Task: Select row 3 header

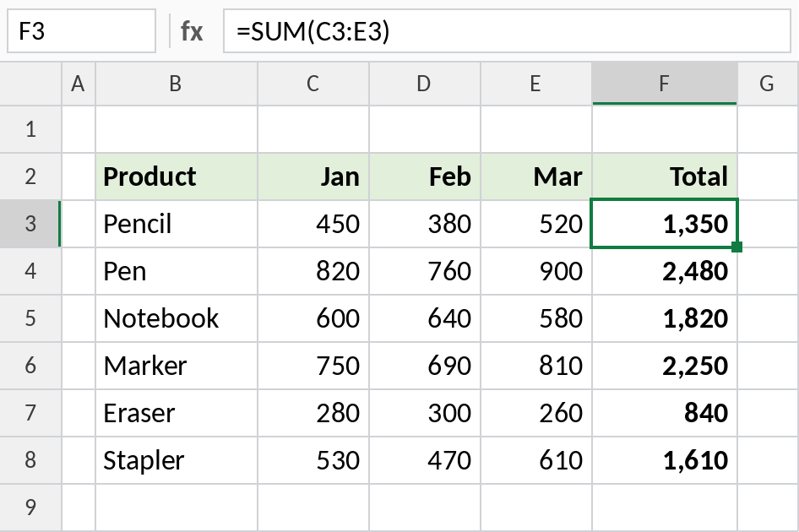Action: 30,224
